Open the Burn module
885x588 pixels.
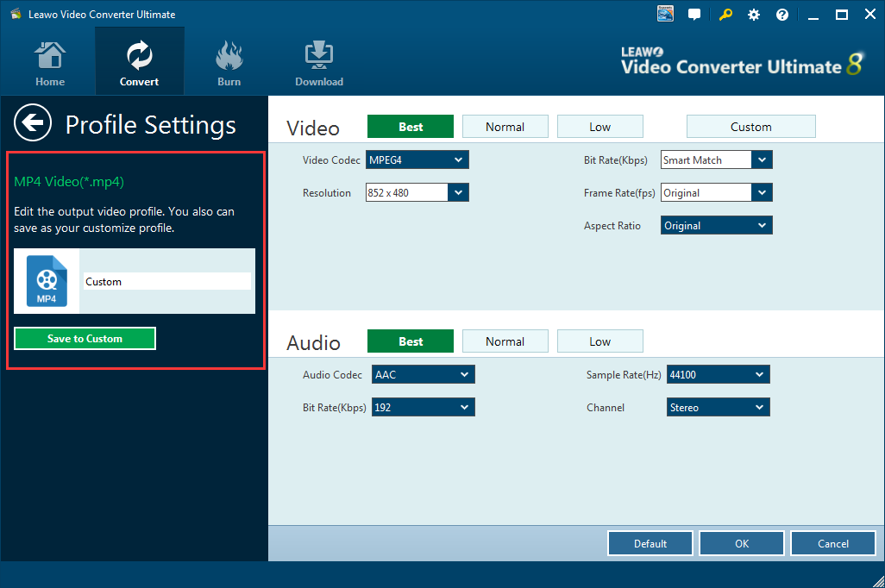(229, 64)
